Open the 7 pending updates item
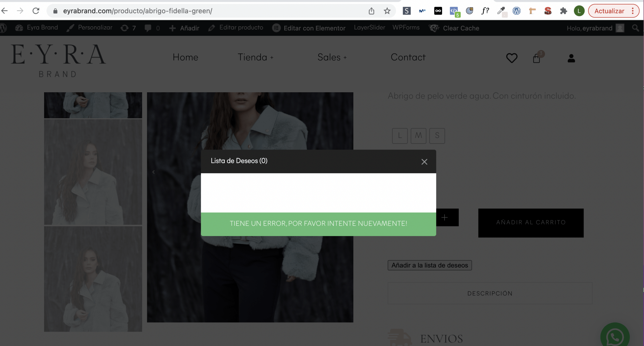Viewport: 644px width, 346px height. point(128,28)
